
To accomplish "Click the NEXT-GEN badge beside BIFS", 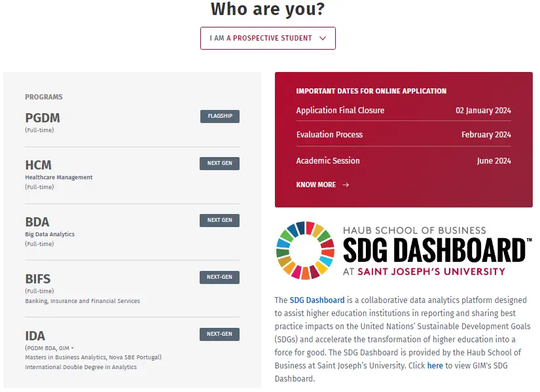I will (219, 277).
